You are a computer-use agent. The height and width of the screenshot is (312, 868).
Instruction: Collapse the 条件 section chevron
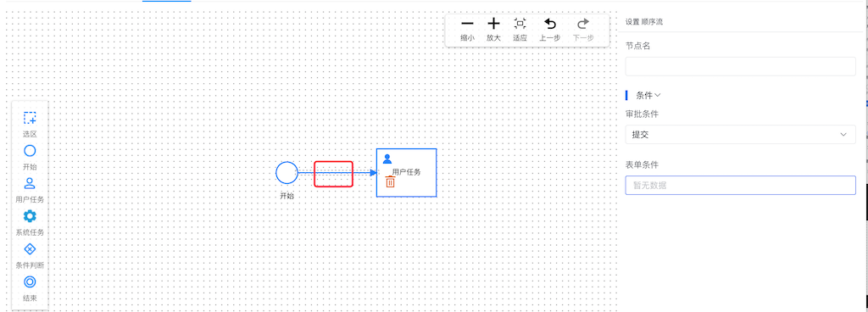pyautogui.click(x=658, y=95)
